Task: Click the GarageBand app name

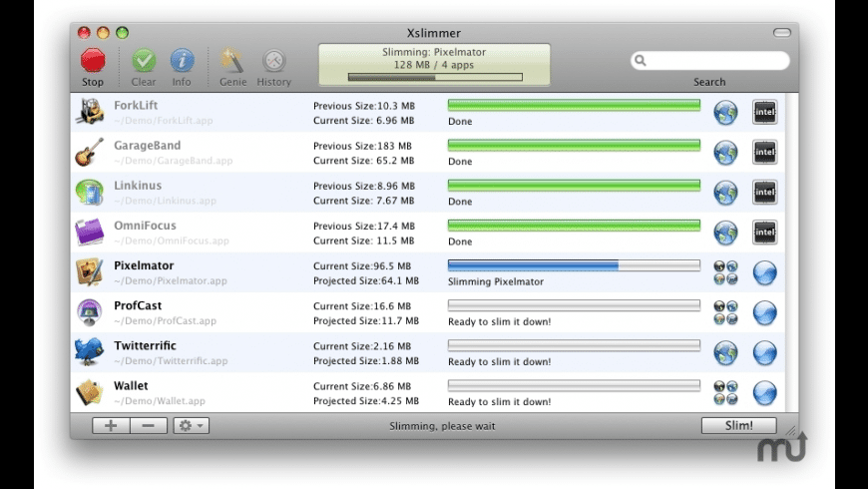Action: coord(148,145)
